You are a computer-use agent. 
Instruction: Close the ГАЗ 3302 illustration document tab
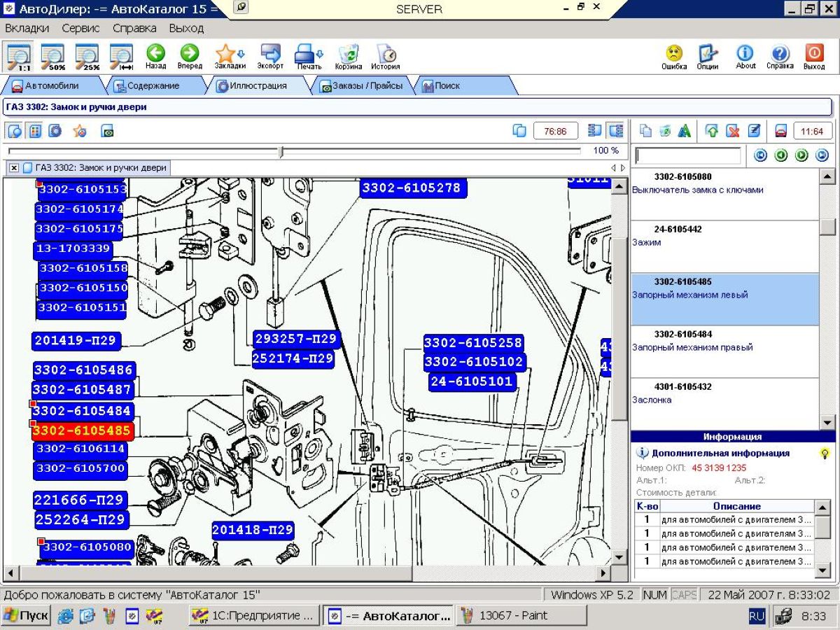click(14, 168)
